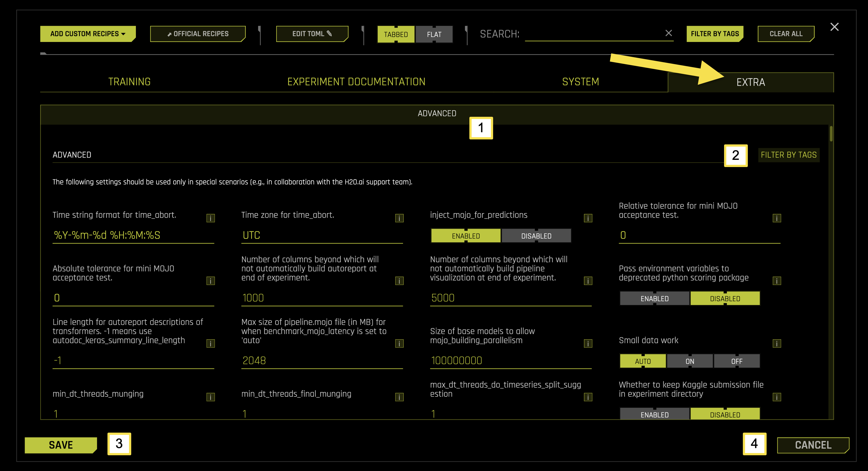Image resolution: width=868 pixels, height=471 pixels.
Task: Clear the search field using the X icon
Action: (668, 33)
